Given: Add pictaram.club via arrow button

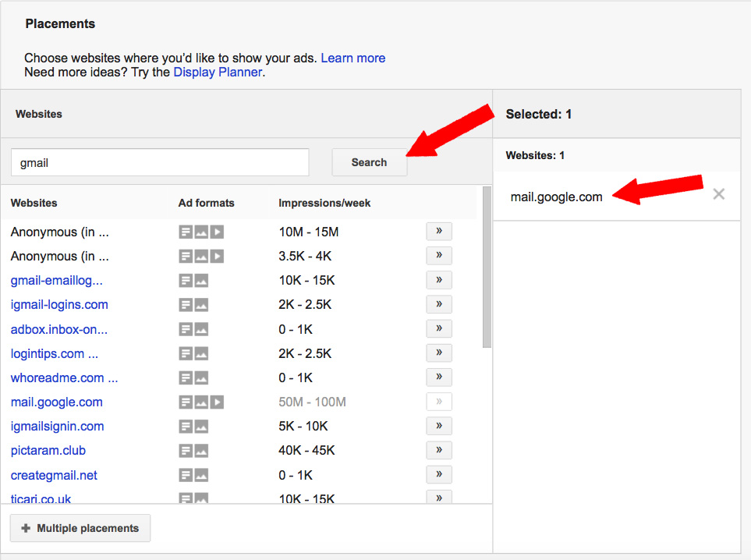Looking at the screenshot, I should tap(439, 450).
